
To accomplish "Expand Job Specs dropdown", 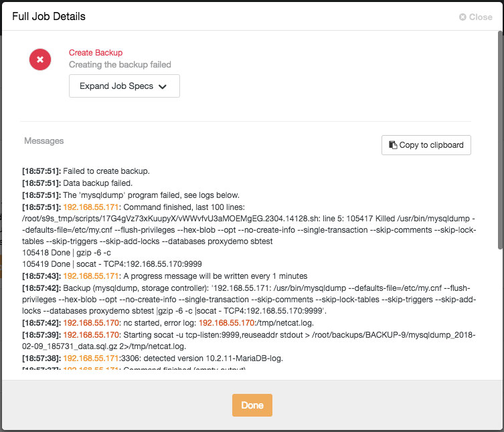I will (124, 86).
